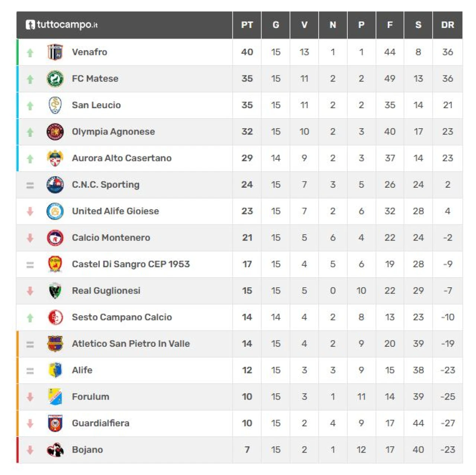Click the Venafro team crest
Image resolution: width=476 pixels, height=475 pixels.
pos(55,52)
